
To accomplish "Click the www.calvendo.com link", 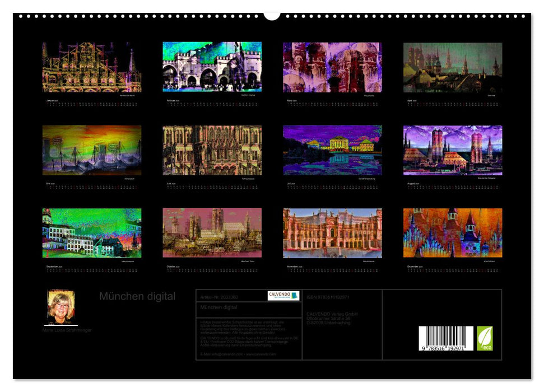I will click(x=262, y=354).
